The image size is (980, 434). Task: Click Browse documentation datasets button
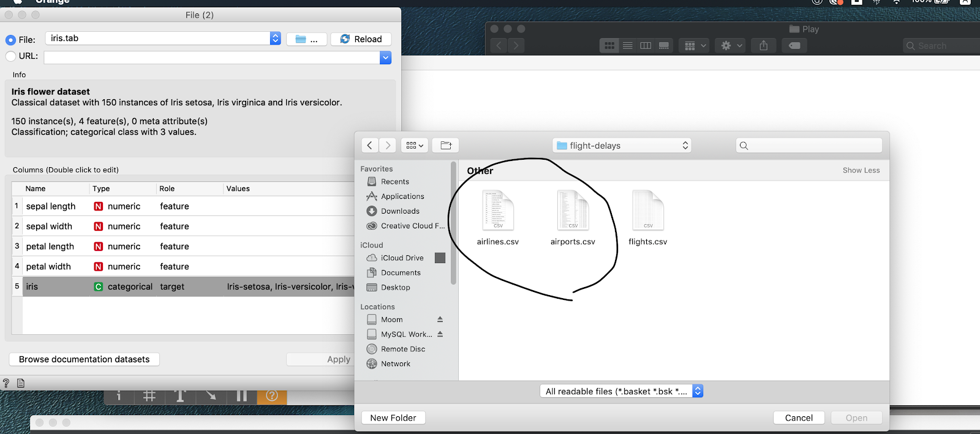pyautogui.click(x=85, y=359)
